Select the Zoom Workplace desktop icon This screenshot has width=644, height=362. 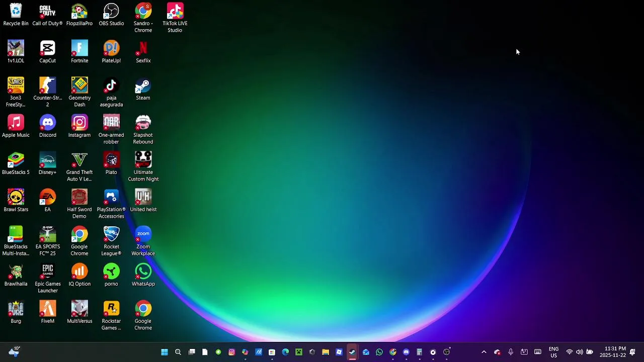143,241
